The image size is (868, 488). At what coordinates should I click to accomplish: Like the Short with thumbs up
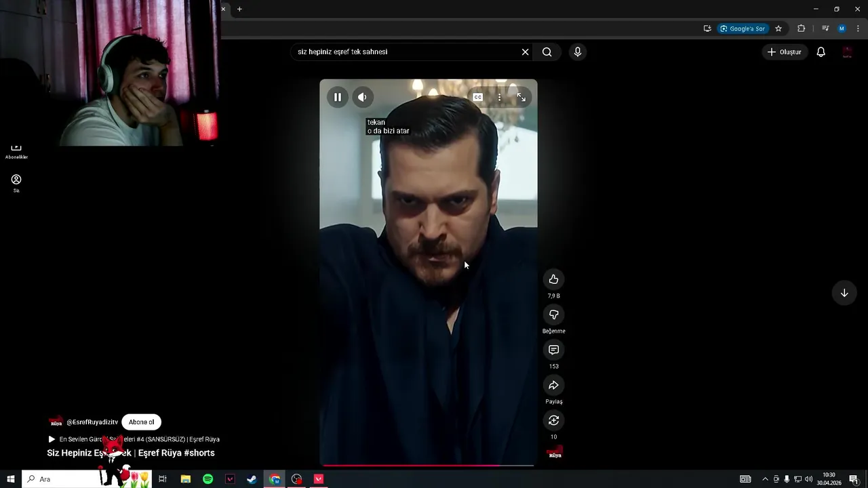pos(553,279)
